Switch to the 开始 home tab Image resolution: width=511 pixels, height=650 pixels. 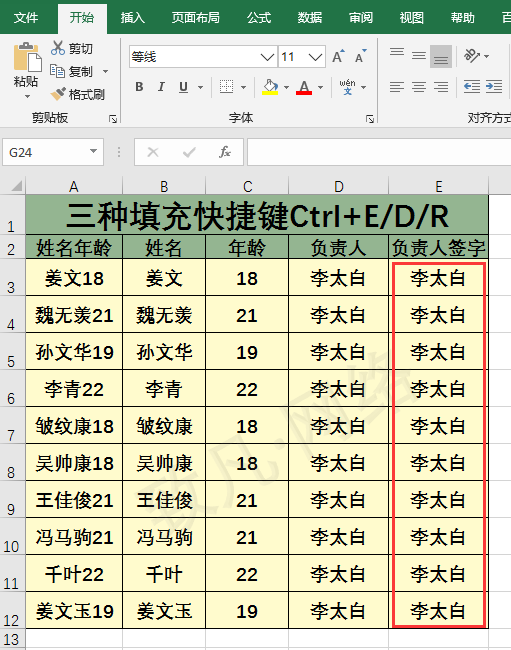(82, 17)
